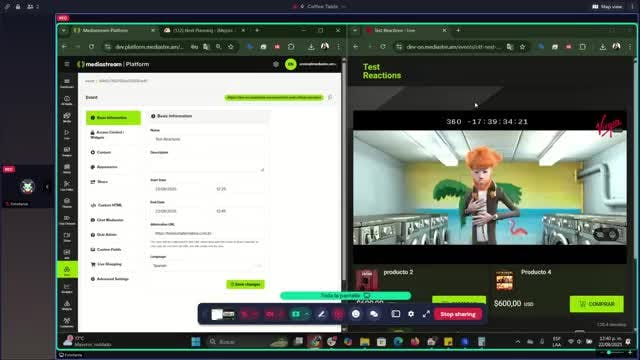Toggle fullscreen arrows in the meeting toolbar

pyautogui.click(x=426, y=314)
